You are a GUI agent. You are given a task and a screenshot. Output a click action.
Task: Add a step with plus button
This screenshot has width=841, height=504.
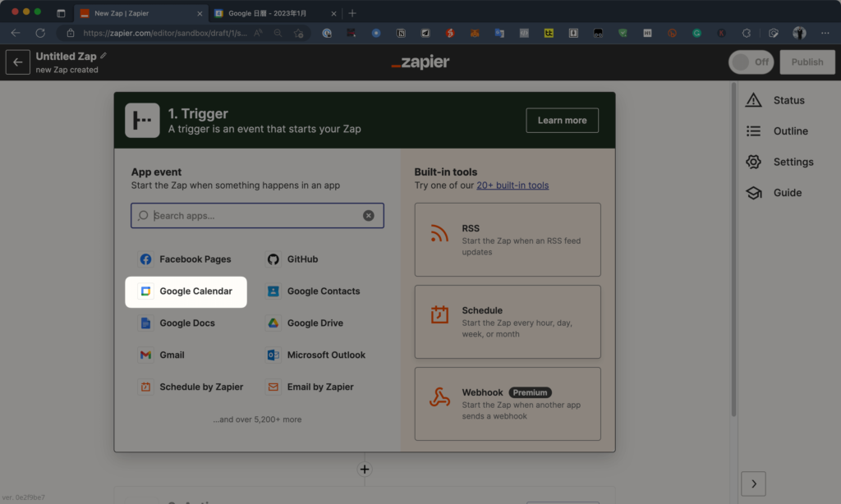point(365,470)
